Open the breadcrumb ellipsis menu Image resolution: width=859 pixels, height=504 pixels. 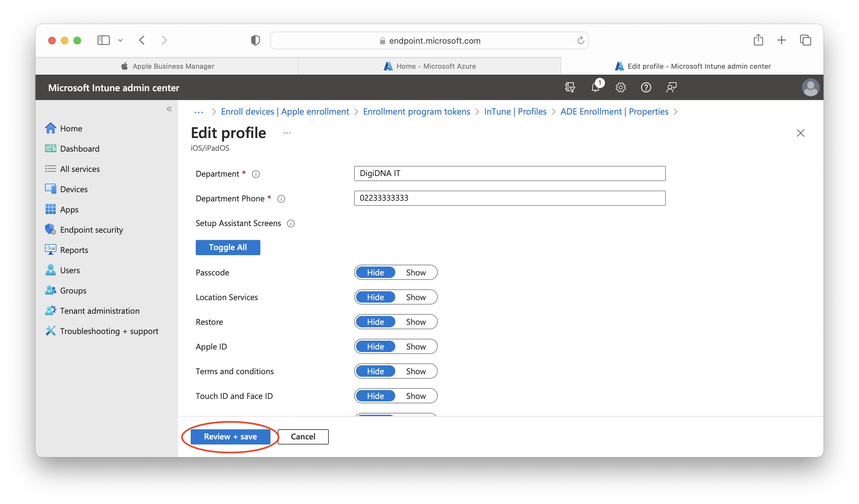click(x=198, y=111)
